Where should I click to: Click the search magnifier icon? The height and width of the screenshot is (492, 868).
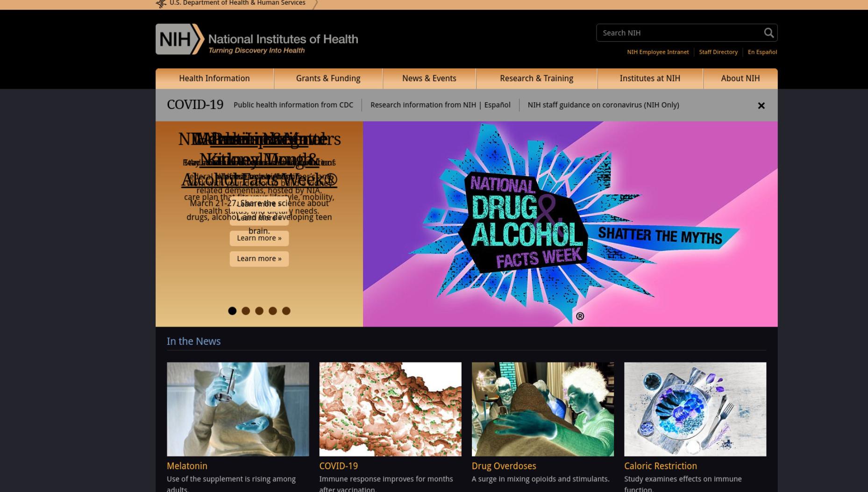tap(768, 33)
